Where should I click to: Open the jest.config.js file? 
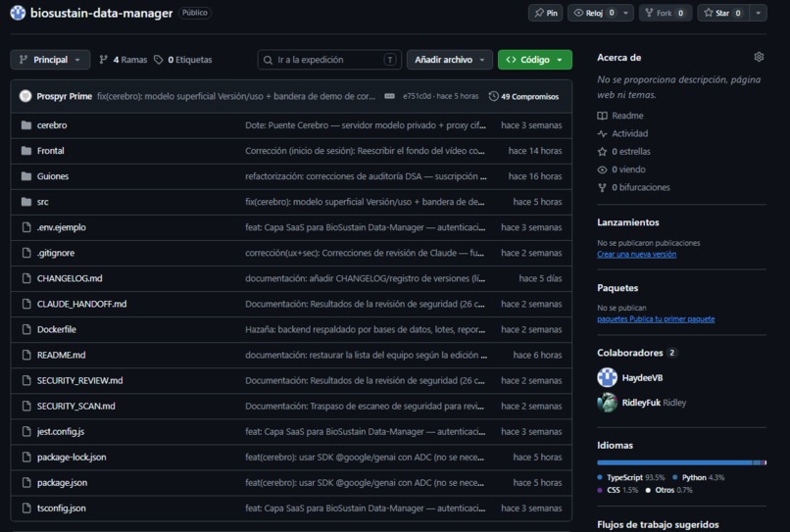[61, 432]
